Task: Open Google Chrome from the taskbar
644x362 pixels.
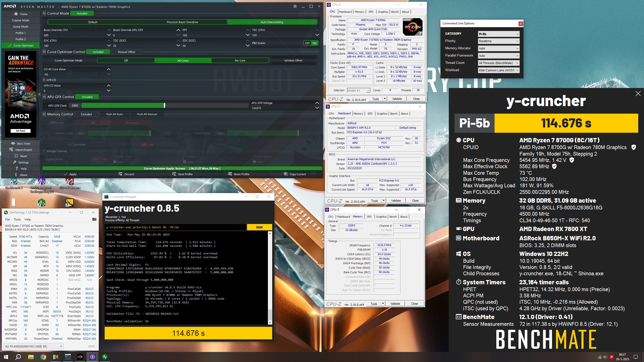Action: [x=43, y=357]
